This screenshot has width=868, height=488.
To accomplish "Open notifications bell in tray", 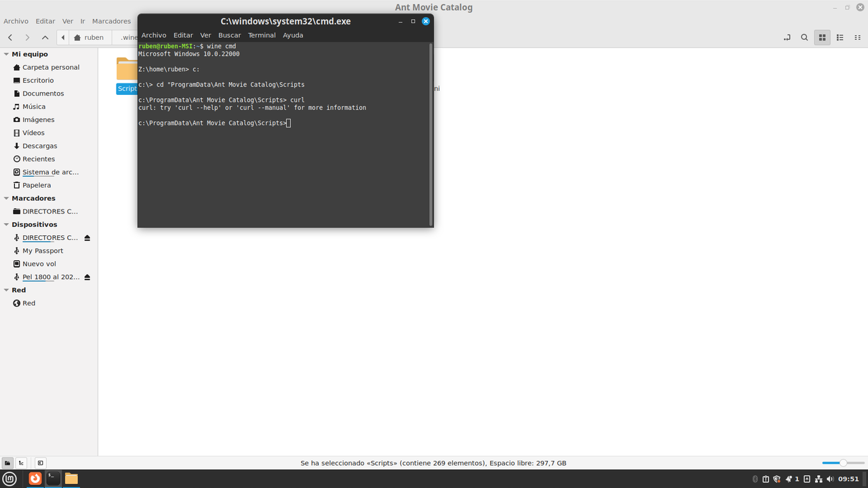I will [789, 479].
